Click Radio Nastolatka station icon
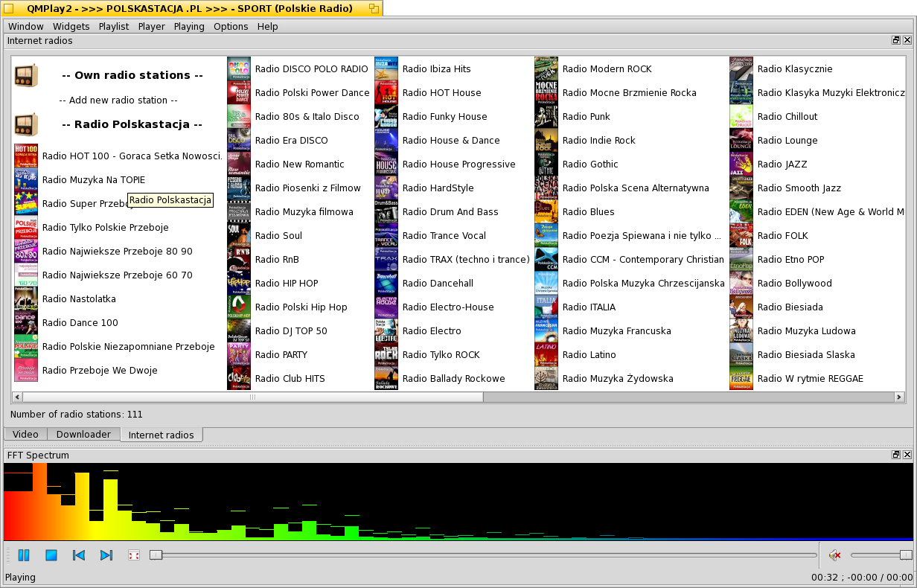 tap(26, 298)
